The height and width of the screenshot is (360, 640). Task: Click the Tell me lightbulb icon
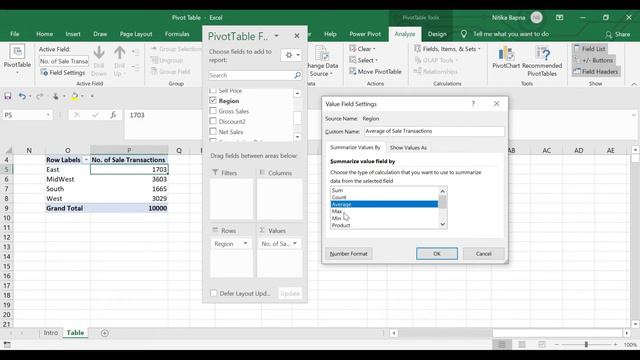464,34
